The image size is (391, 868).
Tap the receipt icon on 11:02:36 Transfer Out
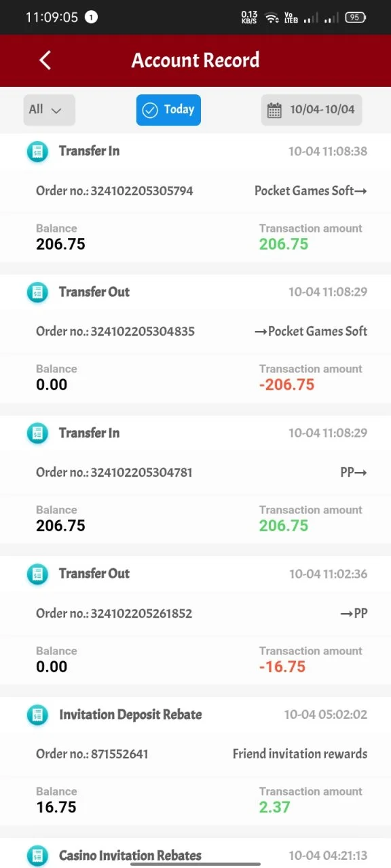[x=37, y=574]
